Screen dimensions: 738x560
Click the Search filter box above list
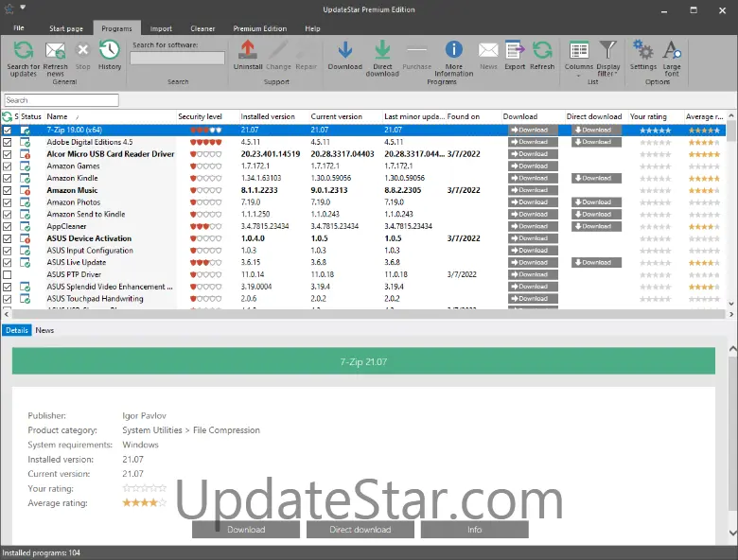coord(61,100)
